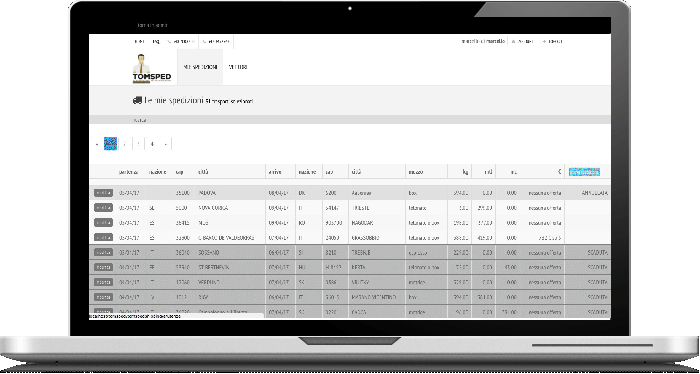The width and height of the screenshot is (700, 374).
Task: Click the euro price column header
Action: 559,172
